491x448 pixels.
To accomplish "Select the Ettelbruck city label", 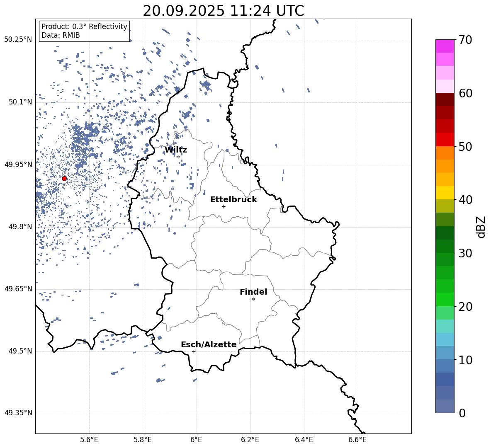I will (233, 199).
